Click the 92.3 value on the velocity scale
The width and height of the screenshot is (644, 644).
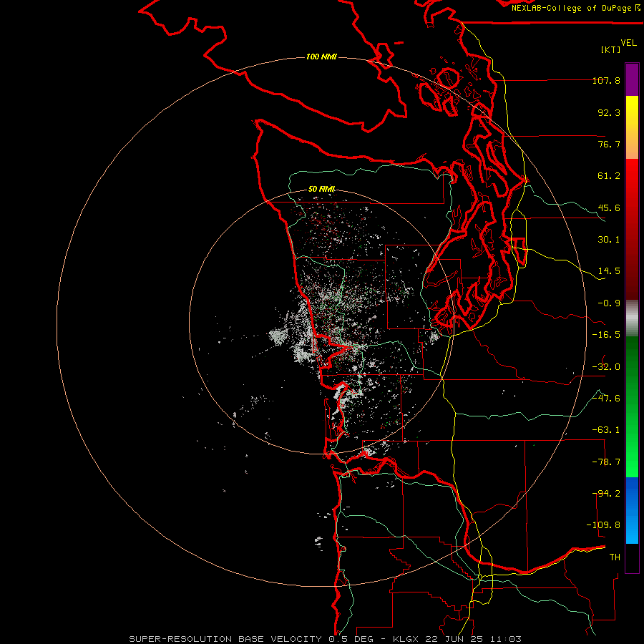click(x=609, y=112)
